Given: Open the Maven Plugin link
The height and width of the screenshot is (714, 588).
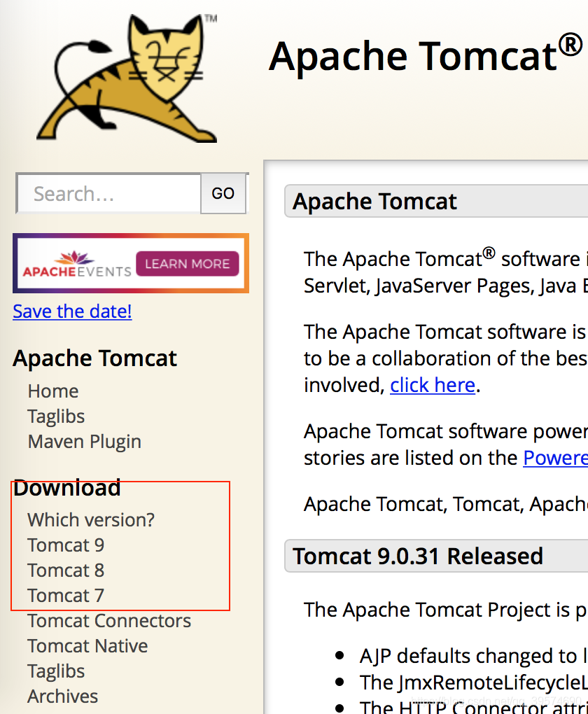Looking at the screenshot, I should [x=85, y=442].
